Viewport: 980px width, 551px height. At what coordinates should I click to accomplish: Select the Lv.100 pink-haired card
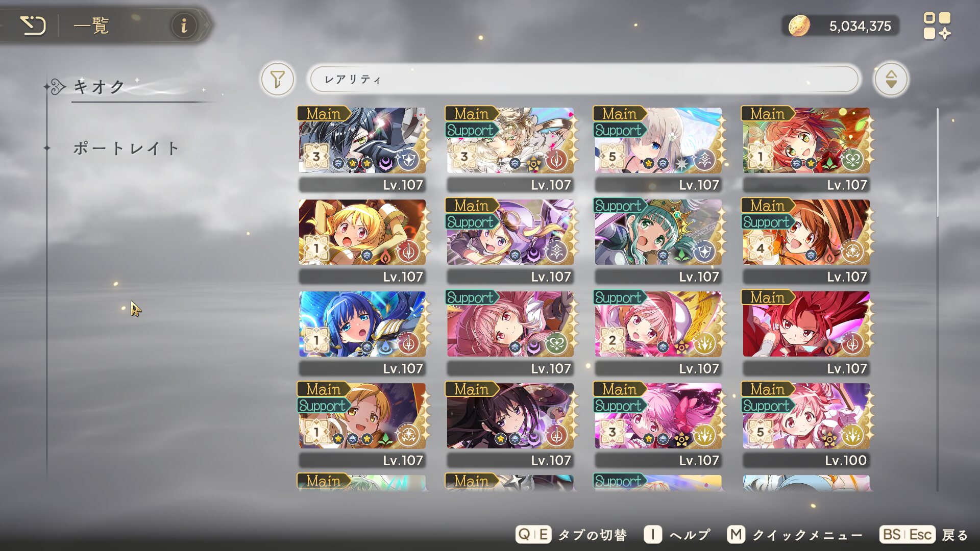coord(806,425)
